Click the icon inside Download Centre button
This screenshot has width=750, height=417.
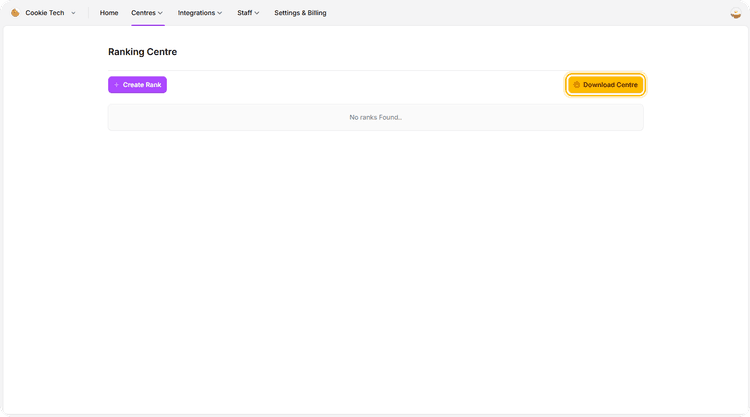[x=577, y=85]
